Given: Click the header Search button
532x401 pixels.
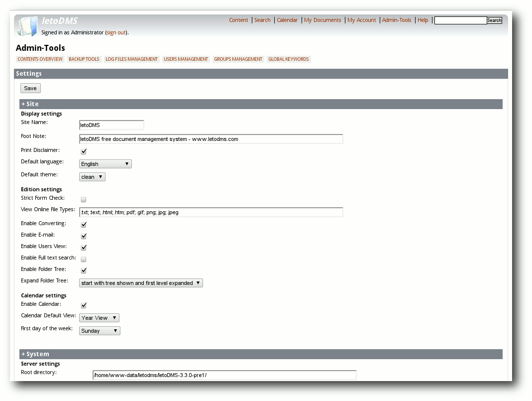Looking at the screenshot, I should (494, 20).
